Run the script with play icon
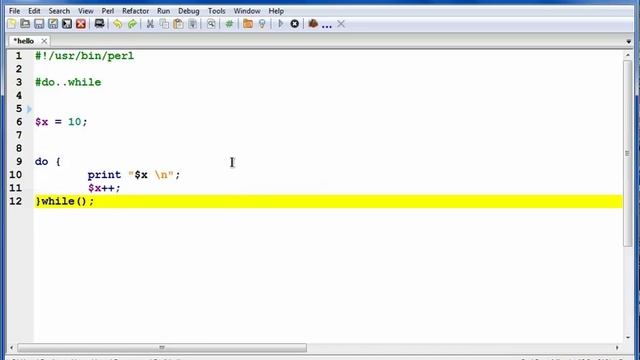640x360 pixels. tap(280, 24)
